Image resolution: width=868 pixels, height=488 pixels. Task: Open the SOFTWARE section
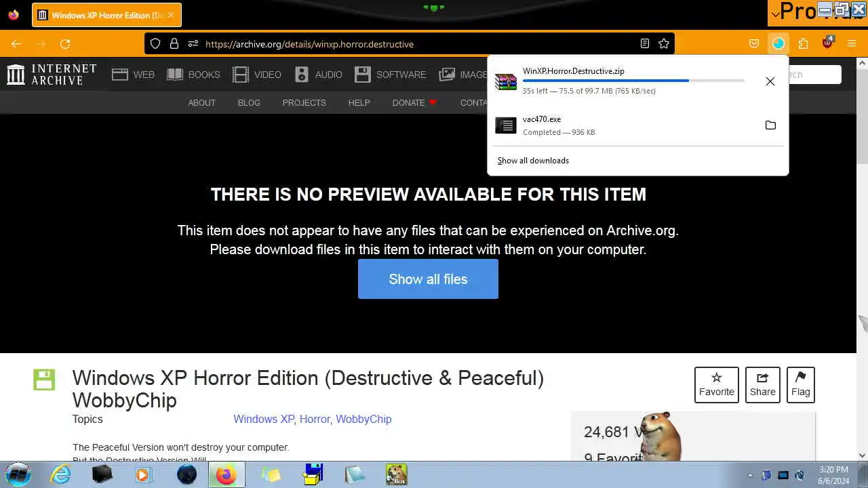(x=390, y=75)
